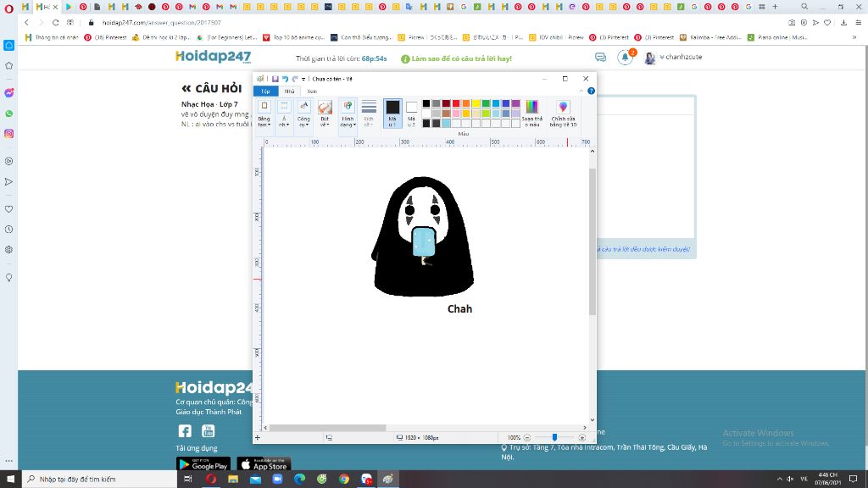Click Paint's vertical scrollbar
The image size is (868, 488).
pyautogui.click(x=593, y=241)
